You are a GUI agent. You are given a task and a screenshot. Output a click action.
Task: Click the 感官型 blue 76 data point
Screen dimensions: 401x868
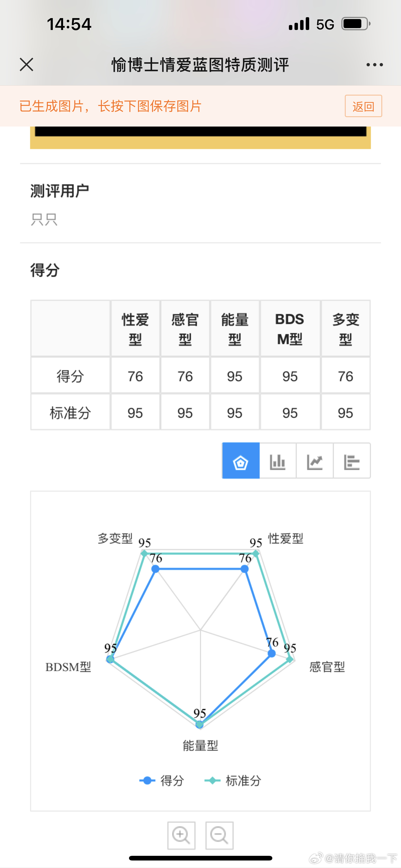click(x=271, y=653)
